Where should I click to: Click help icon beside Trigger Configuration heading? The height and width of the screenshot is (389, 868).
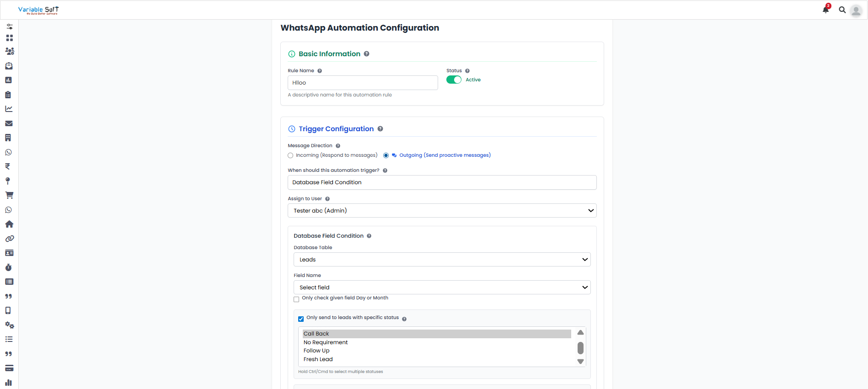pyautogui.click(x=380, y=129)
